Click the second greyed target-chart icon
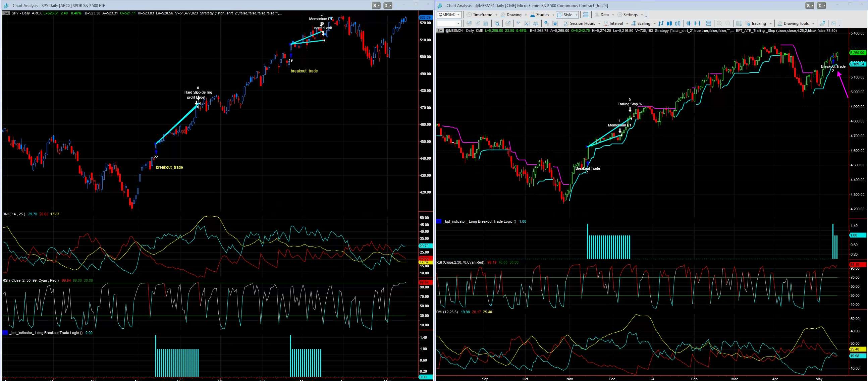Screen dimensions: 868x381 point(478,23)
